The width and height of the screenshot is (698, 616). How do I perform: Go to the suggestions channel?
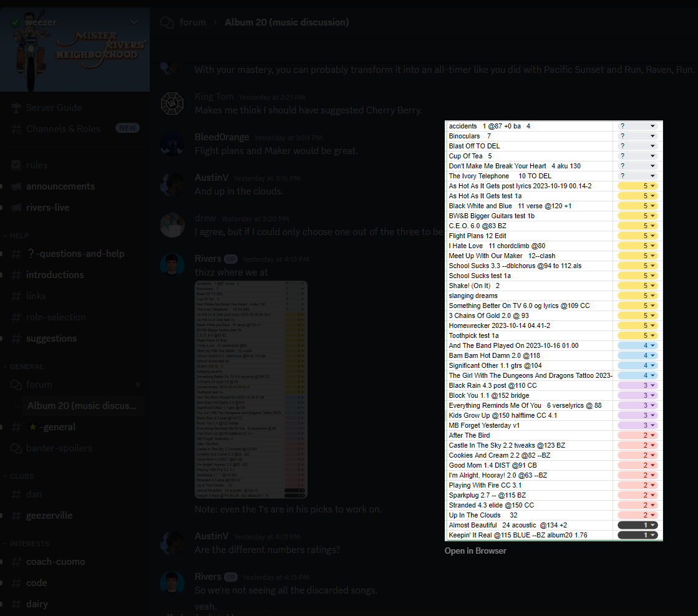click(x=51, y=339)
